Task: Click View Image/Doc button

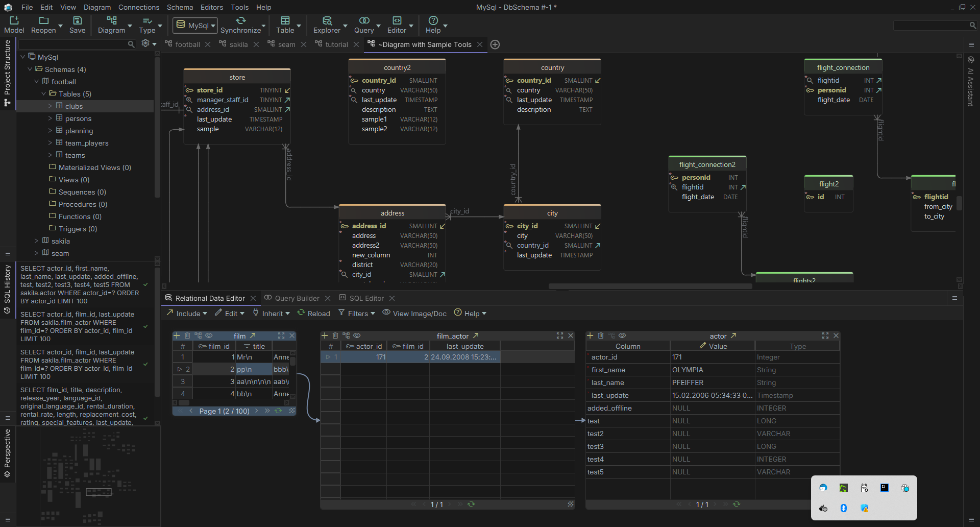Action: pos(414,314)
